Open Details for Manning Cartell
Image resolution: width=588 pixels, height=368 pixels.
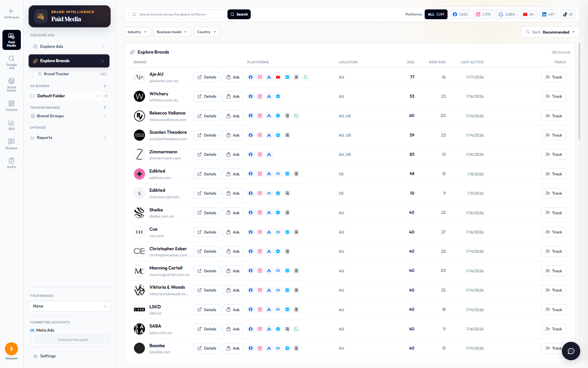(207, 271)
